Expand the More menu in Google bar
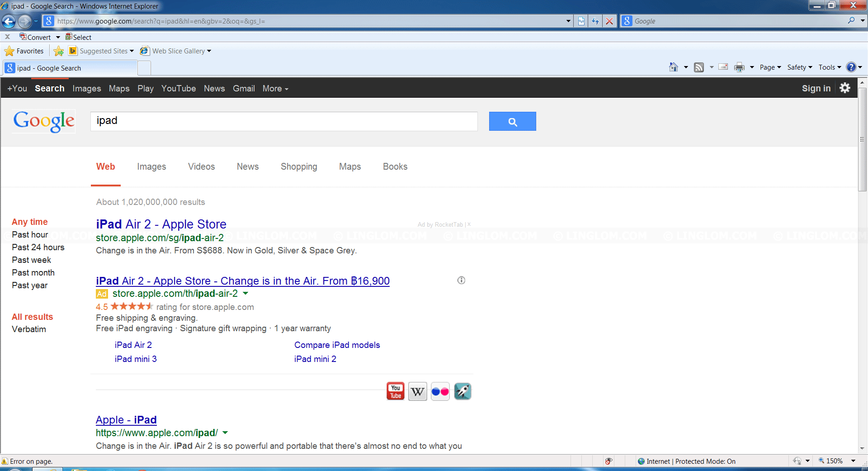 click(x=275, y=89)
